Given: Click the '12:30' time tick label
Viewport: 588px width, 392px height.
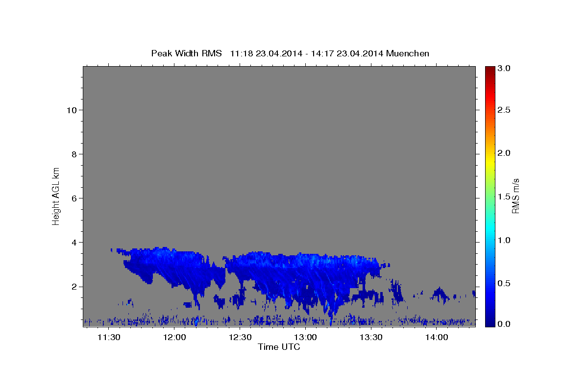Looking at the screenshot, I should [240, 337].
